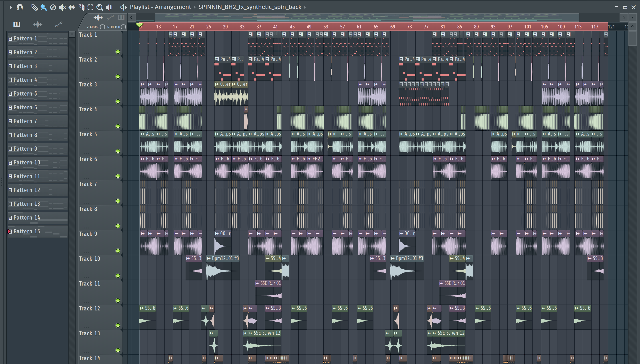Open the snap magnet menu

point(20,7)
